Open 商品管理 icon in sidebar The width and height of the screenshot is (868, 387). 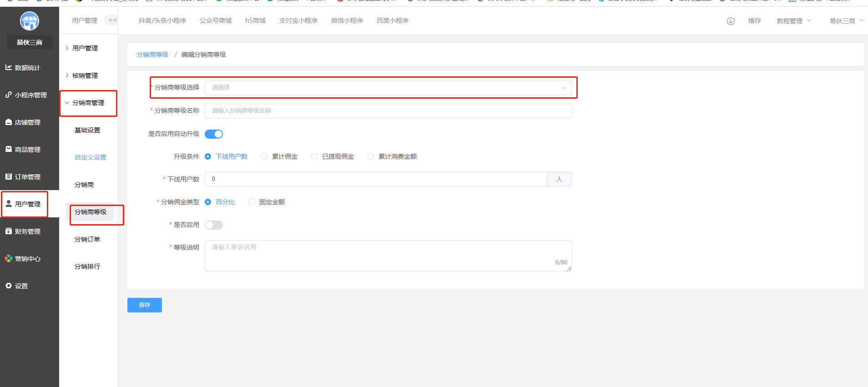tap(9, 149)
